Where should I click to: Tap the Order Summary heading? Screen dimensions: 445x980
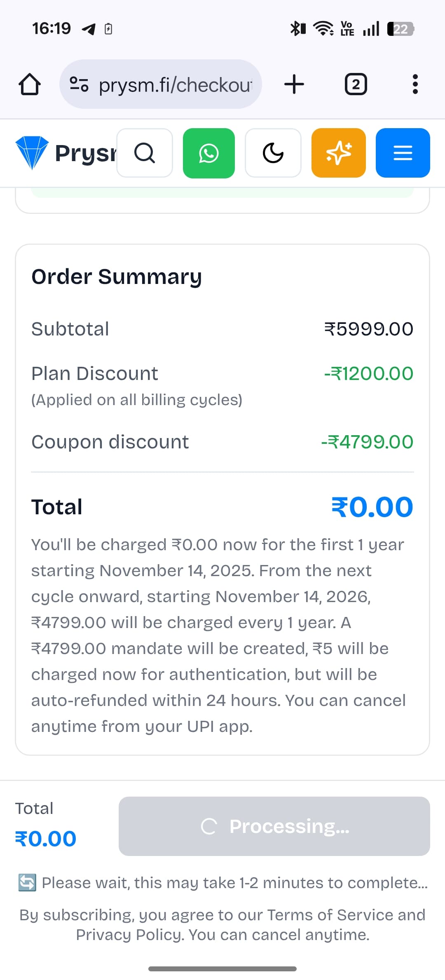pyautogui.click(x=117, y=277)
